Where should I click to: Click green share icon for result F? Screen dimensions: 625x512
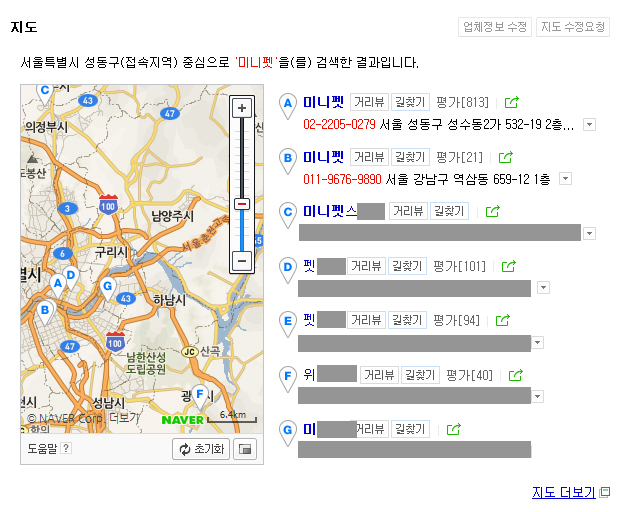[x=515, y=375]
